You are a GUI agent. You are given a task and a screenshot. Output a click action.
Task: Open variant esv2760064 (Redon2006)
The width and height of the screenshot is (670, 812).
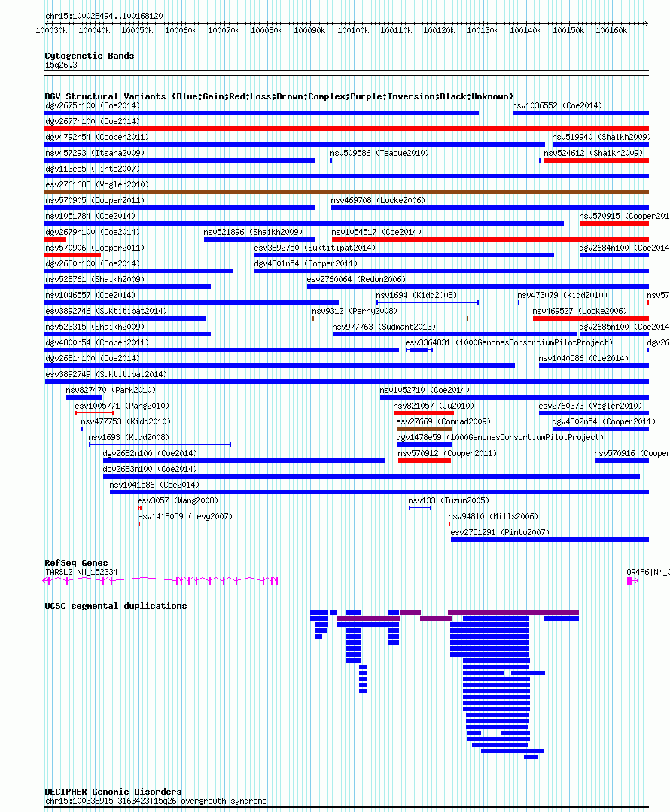[x=356, y=280]
